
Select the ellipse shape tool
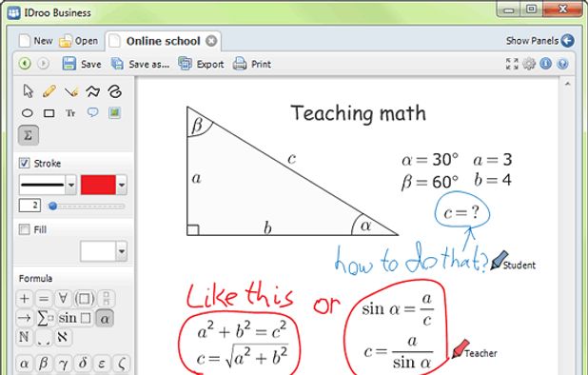point(28,113)
